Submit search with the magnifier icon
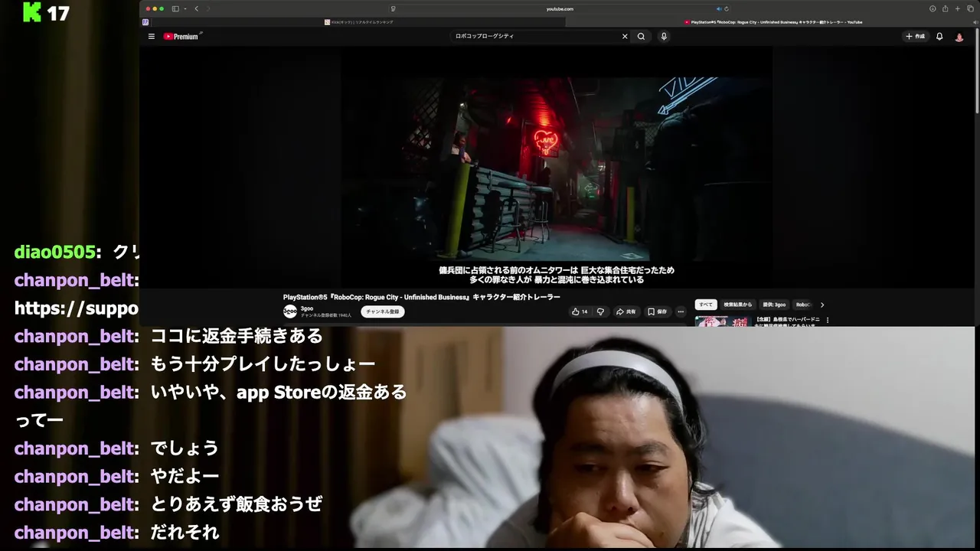The width and height of the screenshot is (980, 551). click(x=642, y=36)
